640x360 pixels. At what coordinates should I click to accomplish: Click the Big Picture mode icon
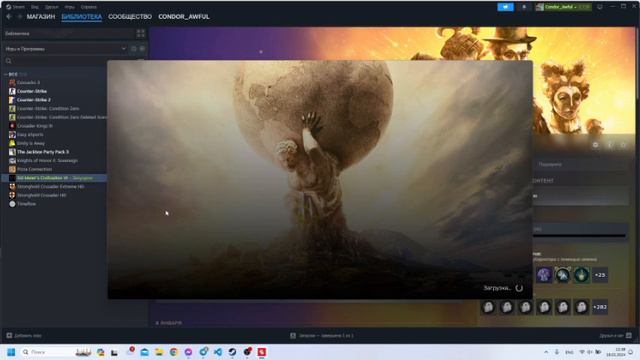600,7
